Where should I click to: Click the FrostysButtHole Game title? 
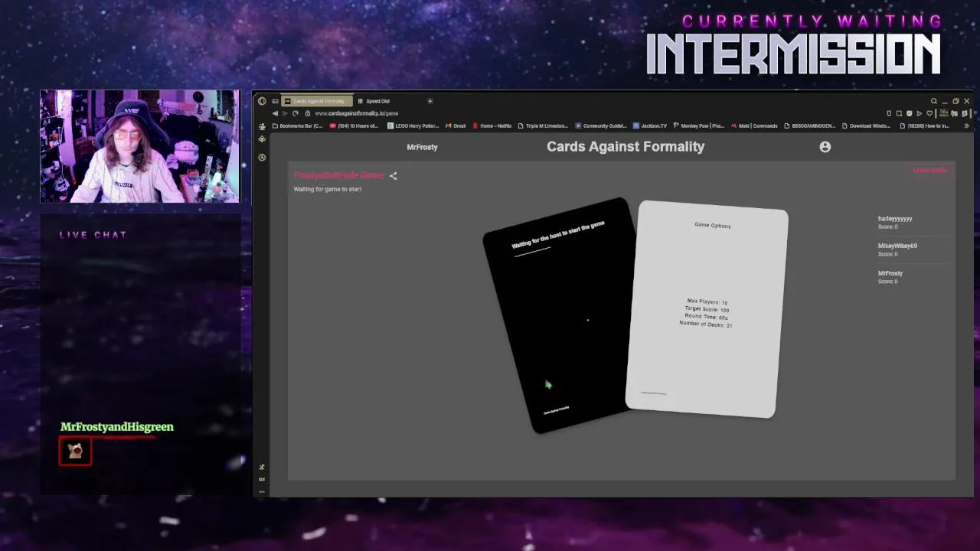[x=339, y=175]
